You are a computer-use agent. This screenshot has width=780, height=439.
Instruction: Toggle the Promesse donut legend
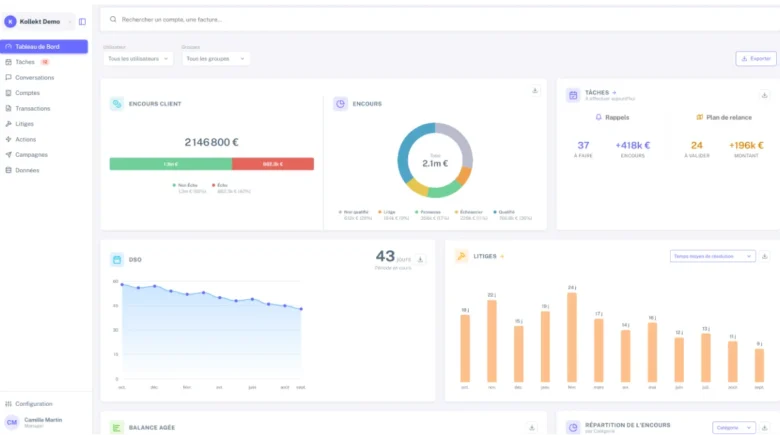click(431, 215)
